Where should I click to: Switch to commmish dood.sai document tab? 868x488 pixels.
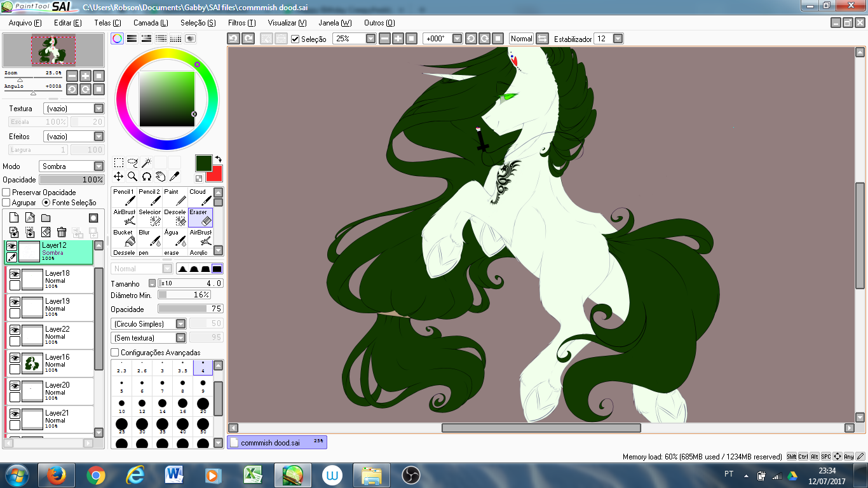click(277, 442)
